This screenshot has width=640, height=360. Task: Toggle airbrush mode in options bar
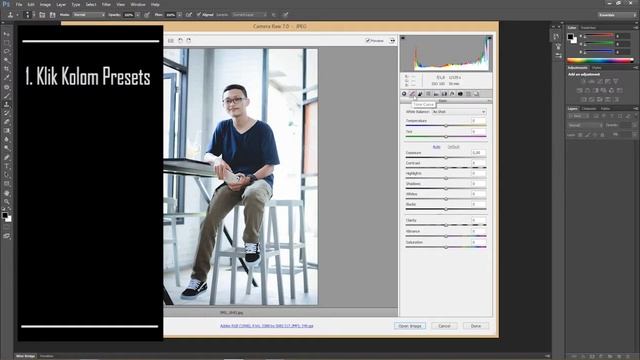189,15
